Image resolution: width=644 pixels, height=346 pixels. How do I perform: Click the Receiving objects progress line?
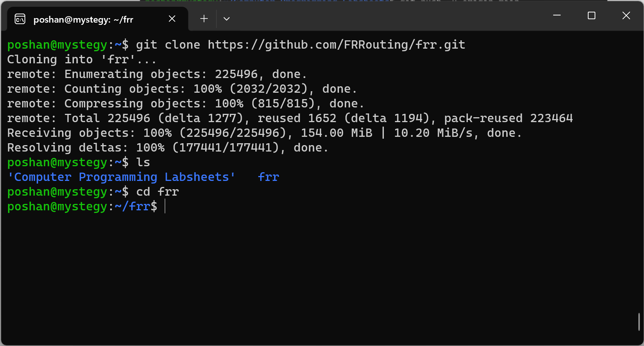click(x=264, y=133)
